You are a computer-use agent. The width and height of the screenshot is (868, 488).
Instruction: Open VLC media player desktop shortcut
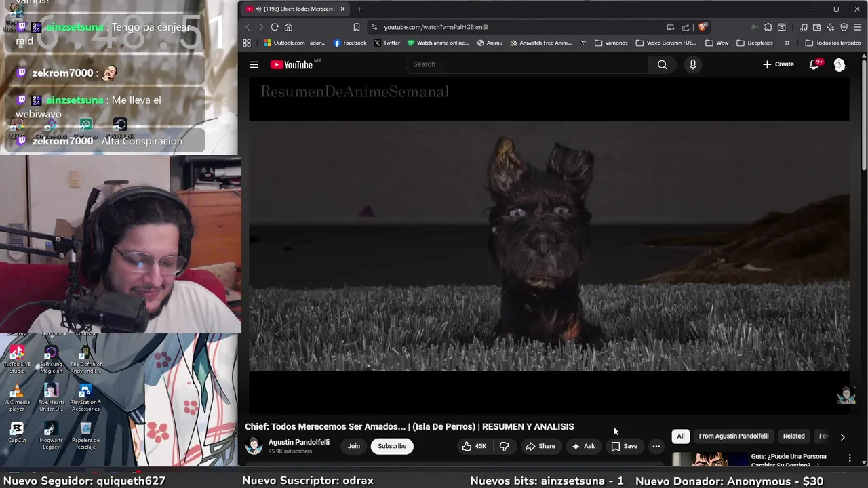tap(17, 397)
